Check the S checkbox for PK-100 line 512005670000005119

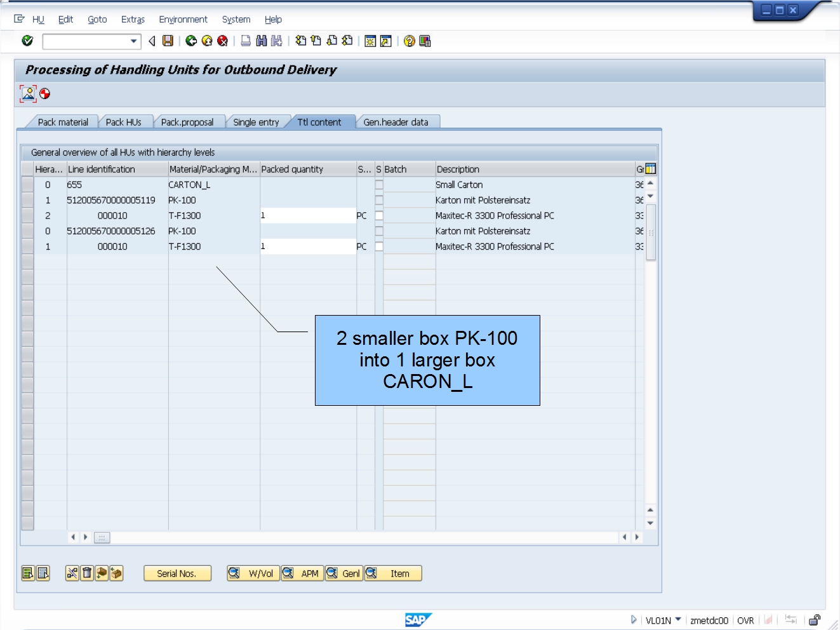tap(378, 200)
